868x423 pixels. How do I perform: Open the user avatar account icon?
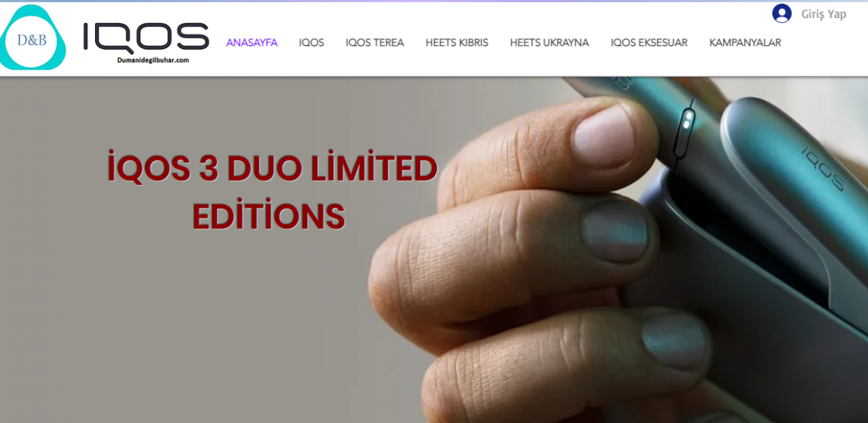[x=782, y=13]
